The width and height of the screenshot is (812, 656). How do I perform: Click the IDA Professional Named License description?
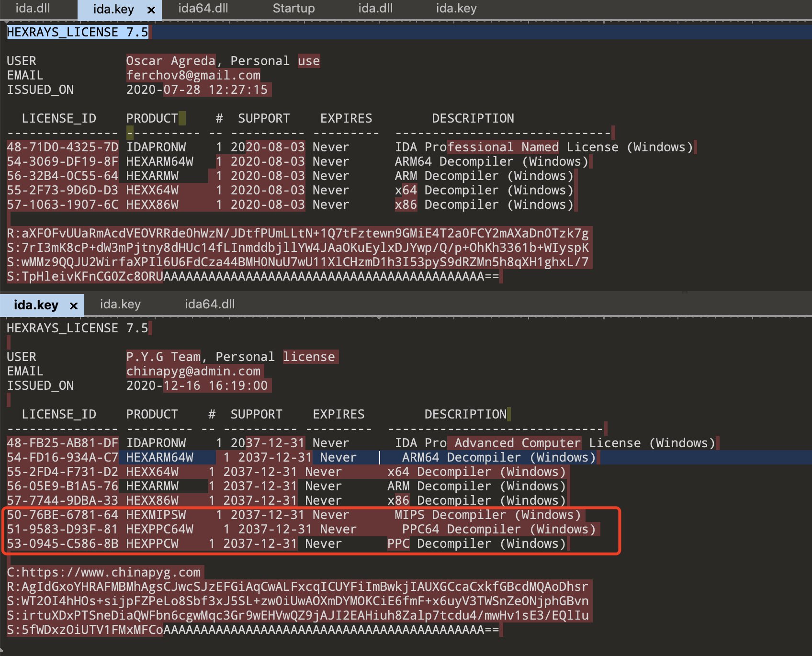[544, 147]
